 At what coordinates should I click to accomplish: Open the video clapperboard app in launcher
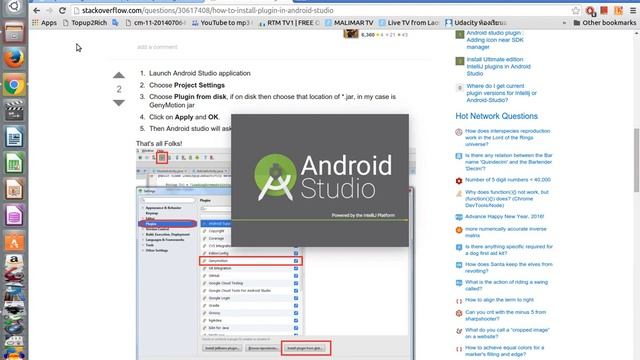[14, 110]
